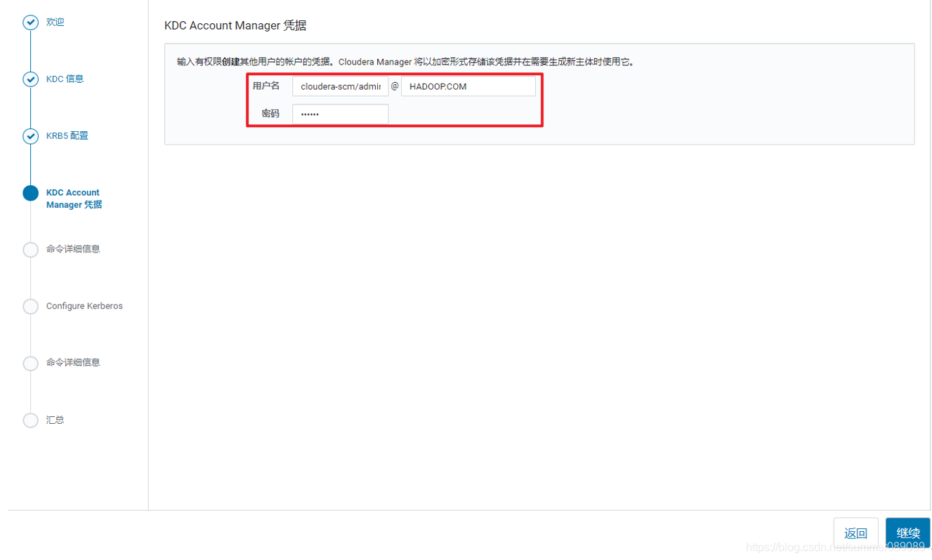932x560 pixels.
Task: Open the 欢迎 wizard step
Action: pyautogui.click(x=55, y=22)
